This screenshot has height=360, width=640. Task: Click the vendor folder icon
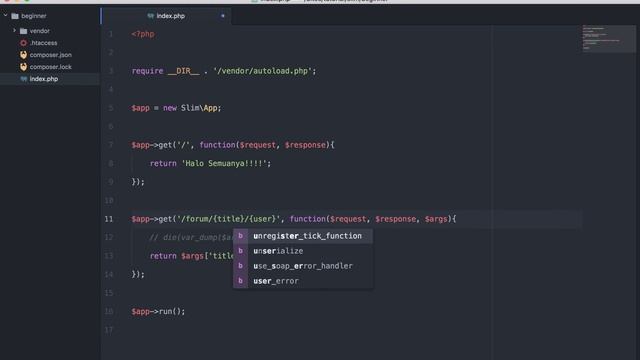point(24,31)
